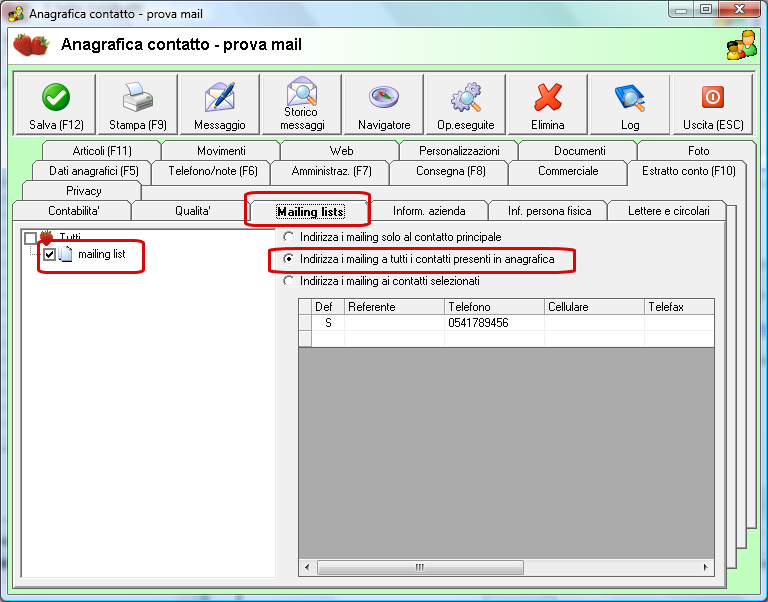Switch to the Documenti tab

579,150
